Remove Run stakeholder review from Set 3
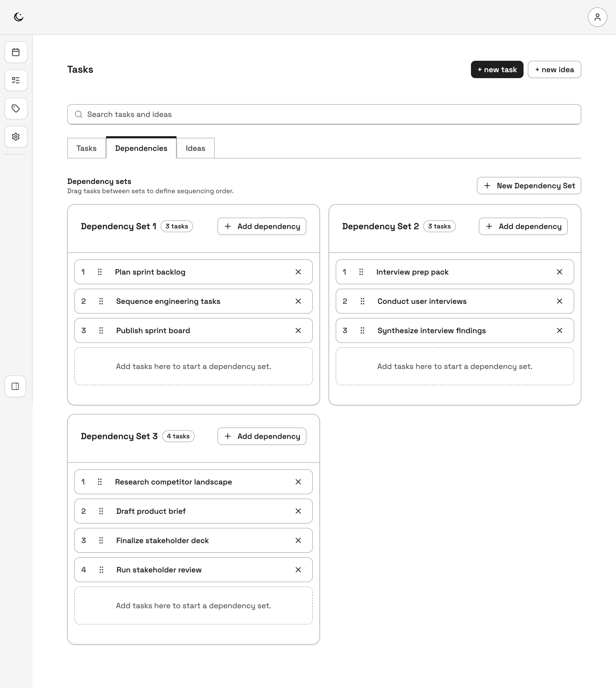Viewport: 616px width, 688px height. [298, 570]
